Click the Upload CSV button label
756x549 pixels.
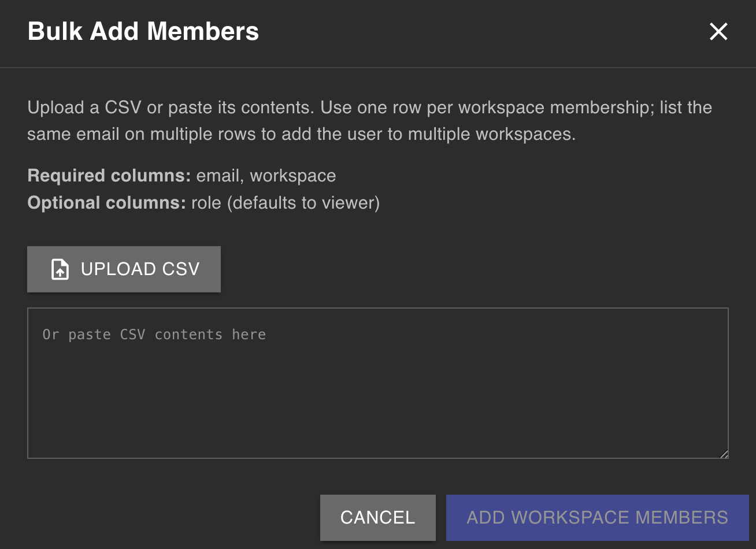140,269
